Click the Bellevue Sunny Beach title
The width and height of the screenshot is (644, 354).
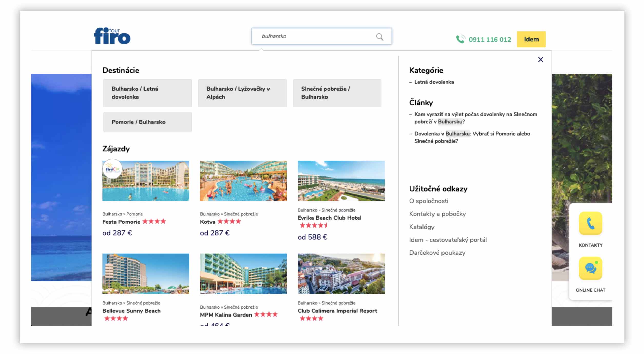pyautogui.click(x=131, y=311)
